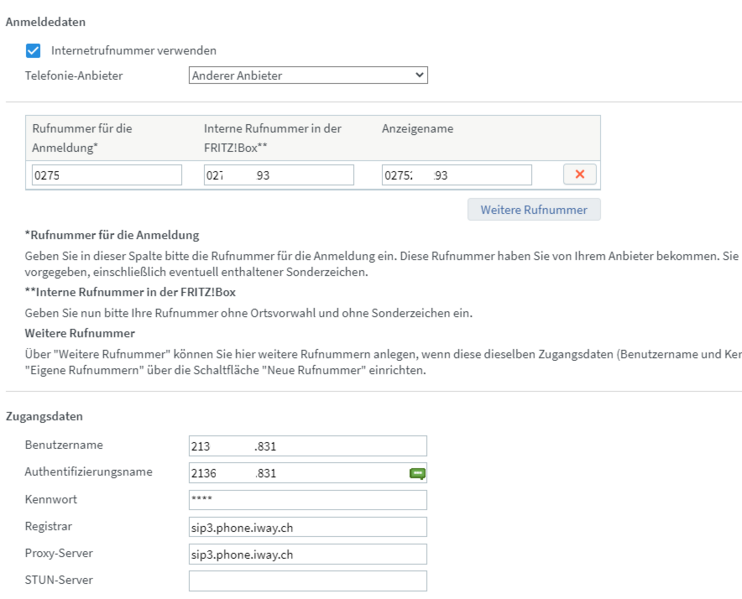
Task: Click the Registrar label
Action: coord(48,526)
